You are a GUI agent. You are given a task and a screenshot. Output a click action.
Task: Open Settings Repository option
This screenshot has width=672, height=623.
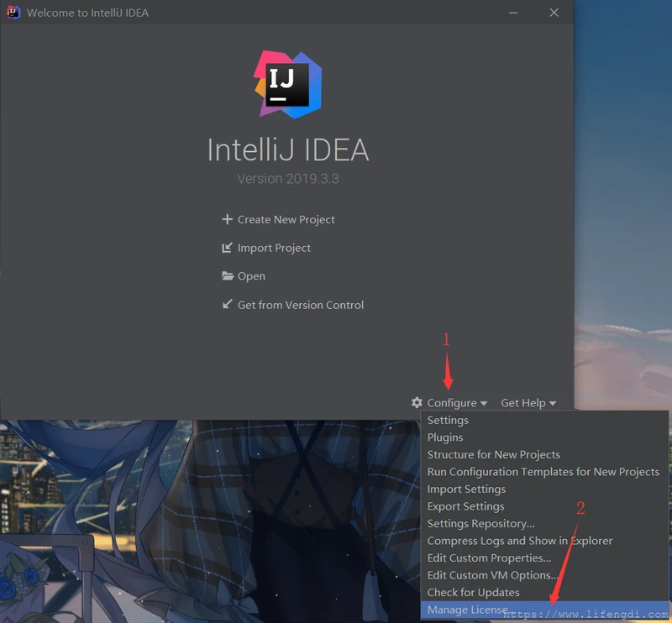click(480, 523)
